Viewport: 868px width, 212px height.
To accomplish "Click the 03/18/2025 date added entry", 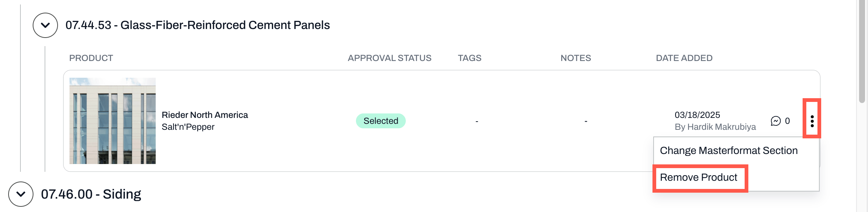I will tap(697, 115).
